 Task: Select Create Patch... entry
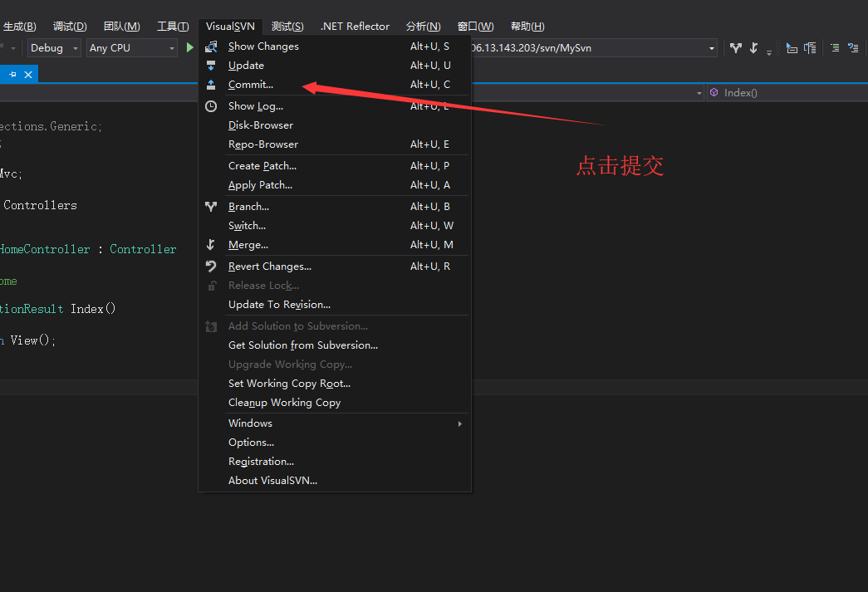[x=335, y=166]
